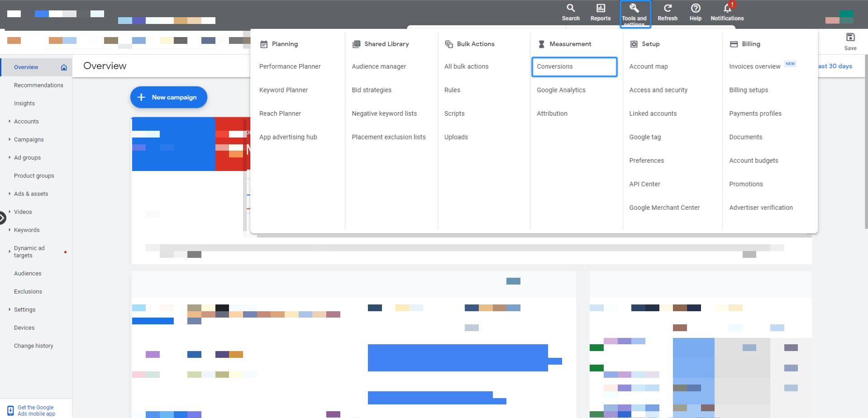Expand the Ad groups sidebar item
The width and height of the screenshot is (868, 418).
[x=10, y=157]
